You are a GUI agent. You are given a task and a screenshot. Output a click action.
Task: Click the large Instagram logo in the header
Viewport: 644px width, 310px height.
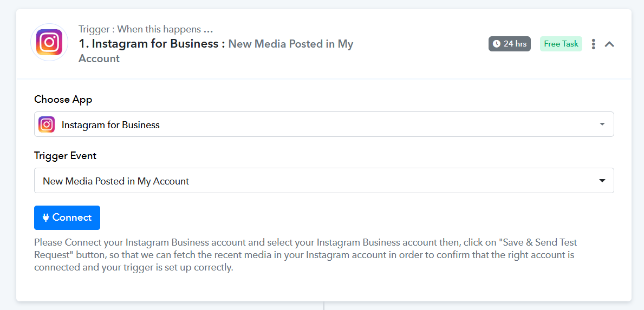[49, 42]
